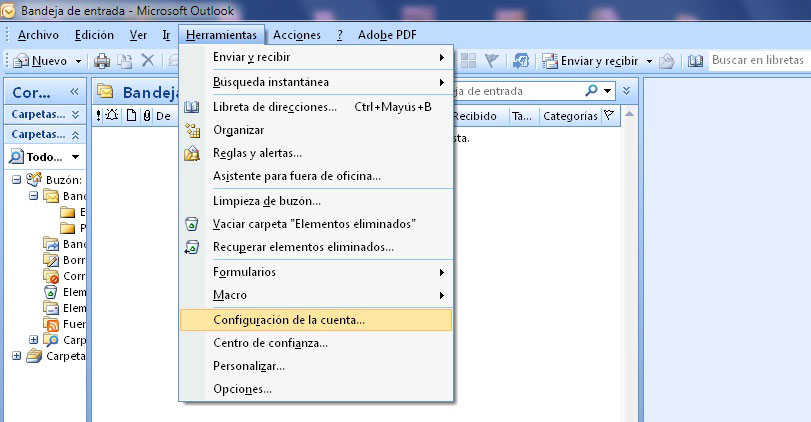Click the reminder bell column header
The width and height of the screenshot is (811, 422).
pos(112,115)
